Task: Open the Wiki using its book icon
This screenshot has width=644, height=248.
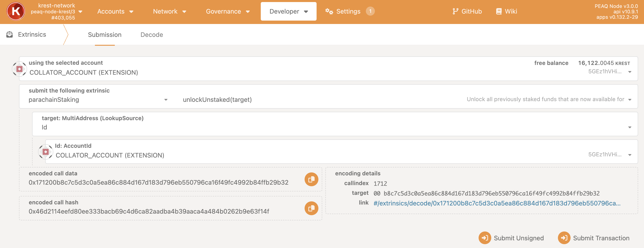Action: (499, 11)
